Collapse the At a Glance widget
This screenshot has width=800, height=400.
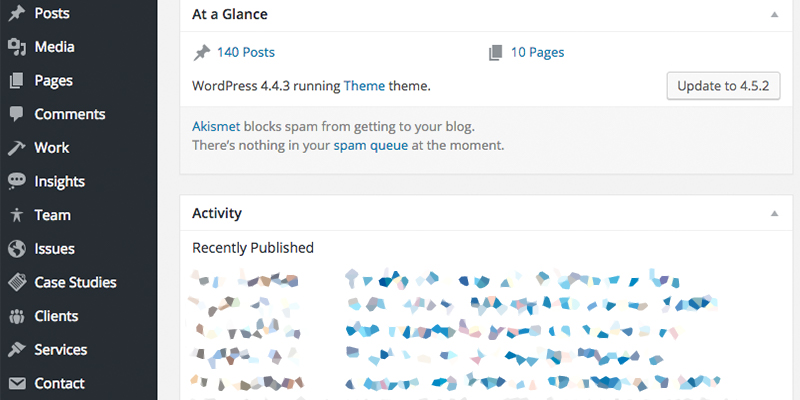pyautogui.click(x=774, y=15)
